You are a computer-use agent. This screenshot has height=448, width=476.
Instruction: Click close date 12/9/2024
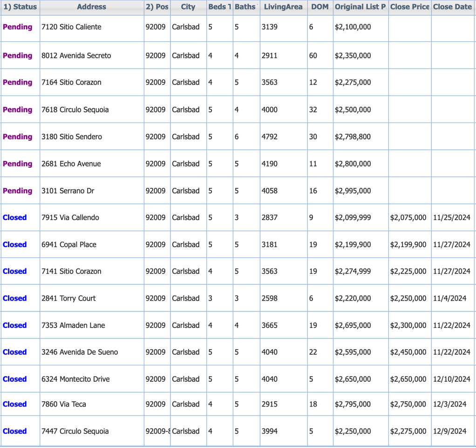click(449, 431)
